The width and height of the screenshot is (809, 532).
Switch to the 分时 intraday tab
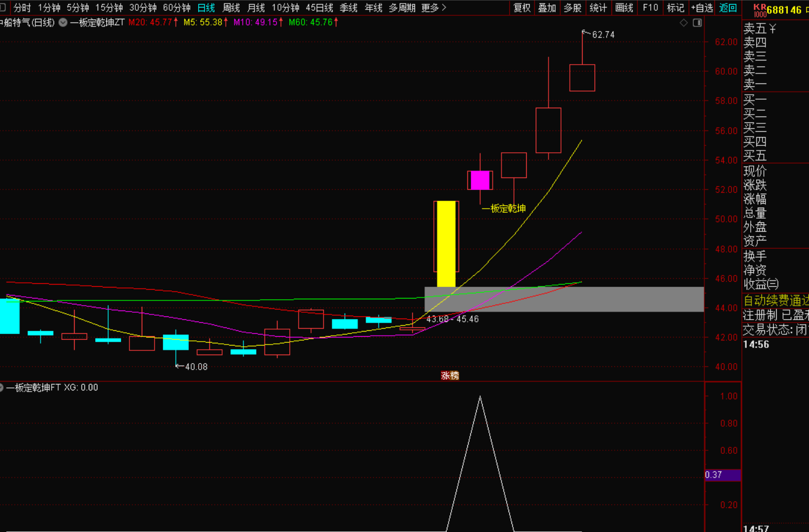point(22,8)
